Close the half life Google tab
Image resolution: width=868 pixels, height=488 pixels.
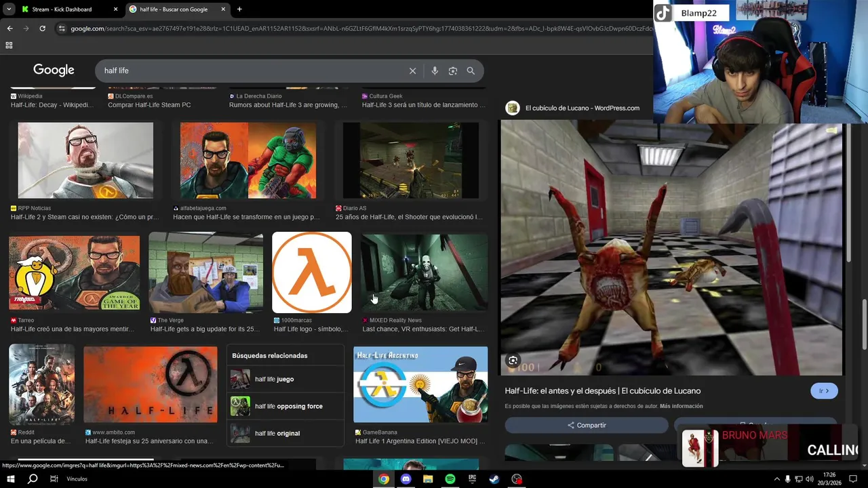tap(223, 9)
